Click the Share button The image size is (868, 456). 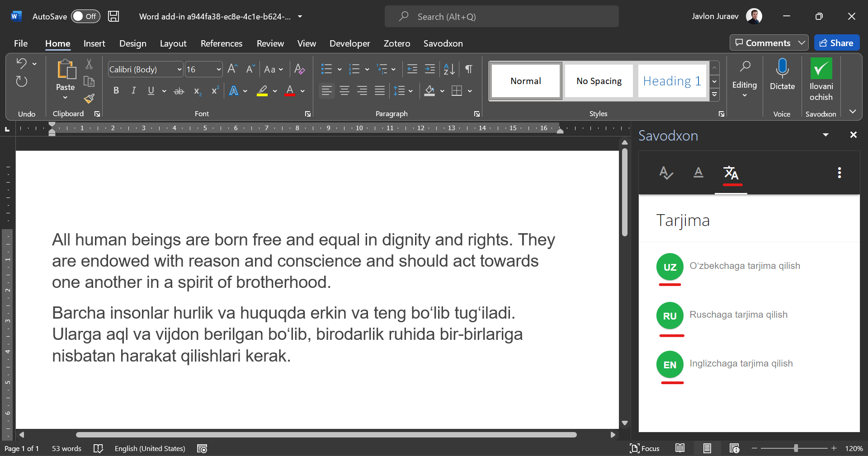[836, 43]
